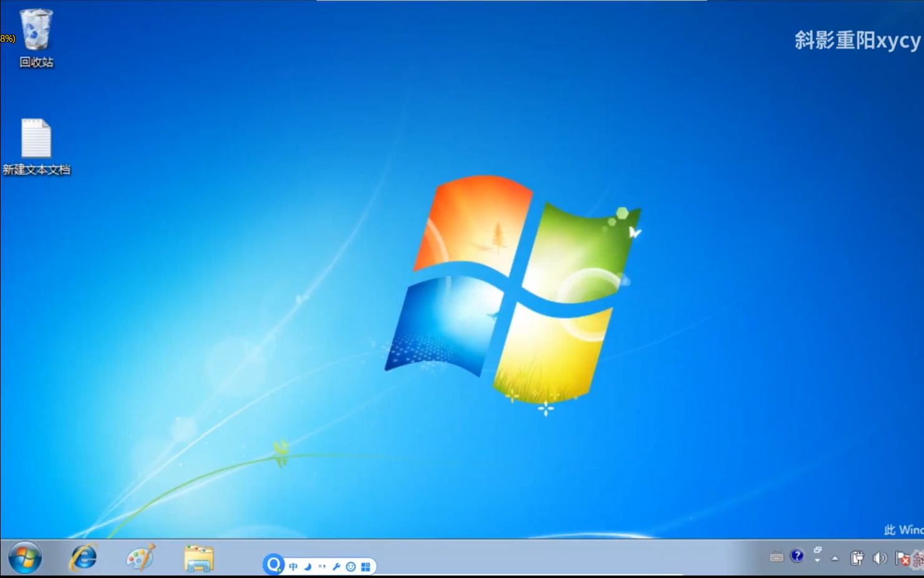The height and width of the screenshot is (578, 924).
Task: Open the display icon dropdown arrow in tray
Action: (817, 559)
